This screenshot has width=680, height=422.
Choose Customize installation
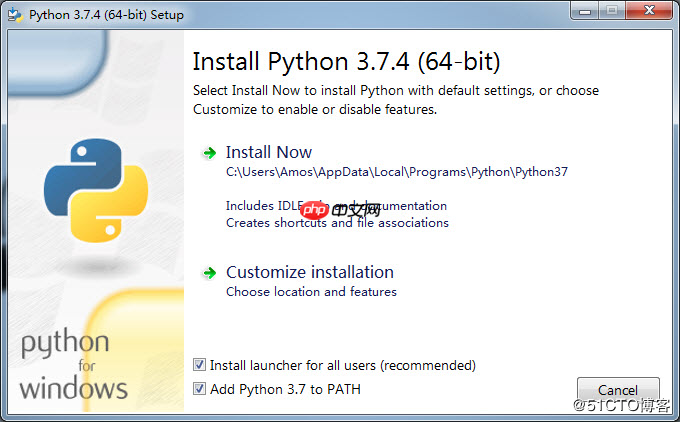(x=310, y=272)
